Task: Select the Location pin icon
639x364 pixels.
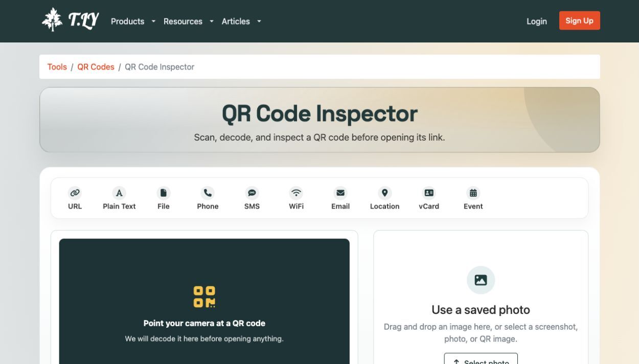Action: pos(384,193)
